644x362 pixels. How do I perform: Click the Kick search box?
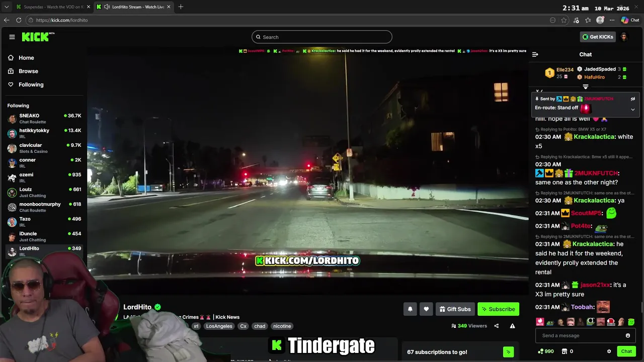(322, 37)
